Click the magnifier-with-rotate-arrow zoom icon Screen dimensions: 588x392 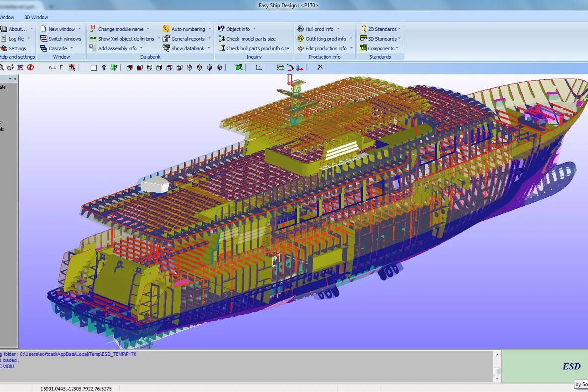click(x=10, y=67)
